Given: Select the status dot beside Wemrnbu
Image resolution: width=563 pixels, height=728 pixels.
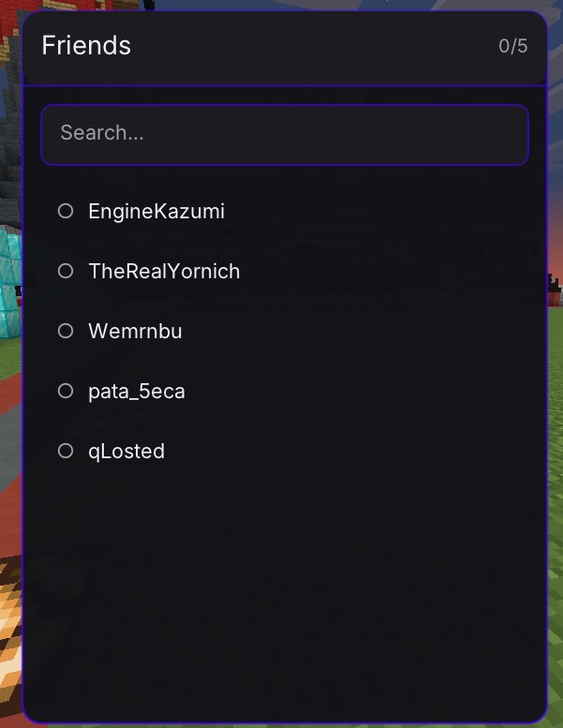Looking at the screenshot, I should [66, 331].
